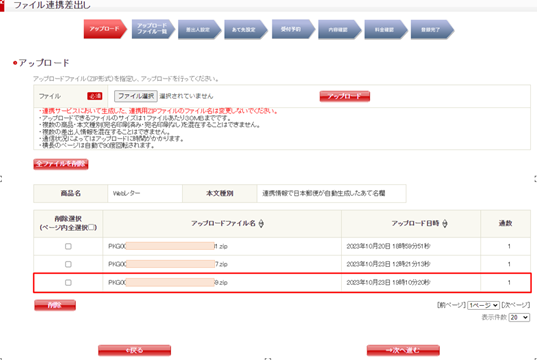Click the Webレター product name value
Screen dimensions: 537x360
(126, 194)
